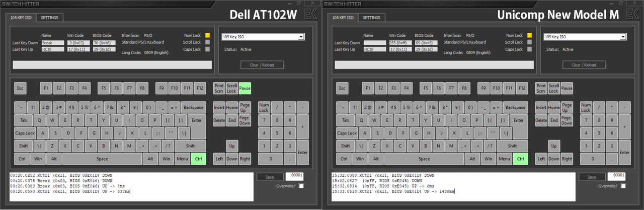
Task: Click Page Up key in Dell window
Action: point(245,107)
